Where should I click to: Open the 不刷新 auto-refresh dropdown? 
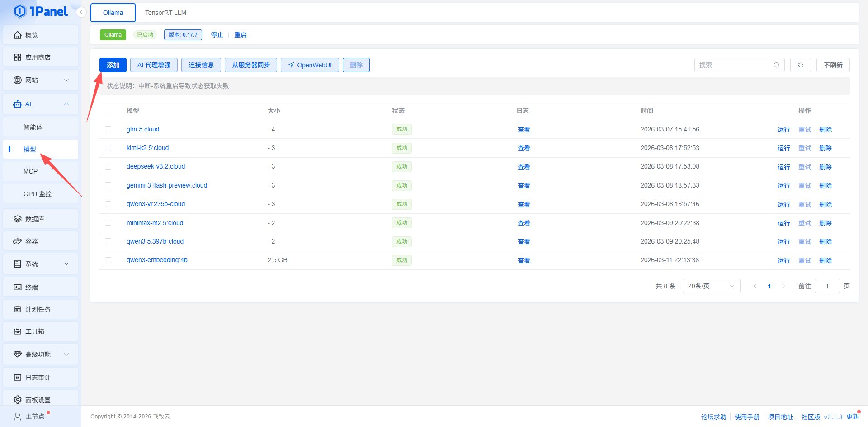[833, 65]
